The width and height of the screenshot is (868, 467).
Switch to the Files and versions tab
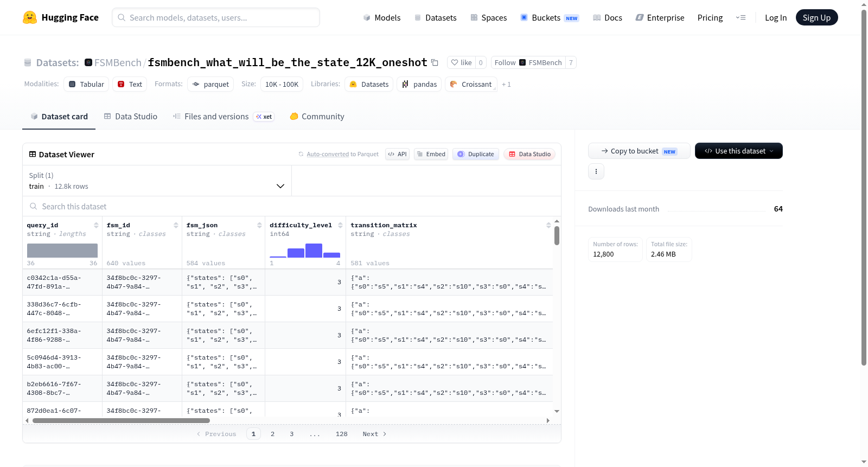[223, 116]
